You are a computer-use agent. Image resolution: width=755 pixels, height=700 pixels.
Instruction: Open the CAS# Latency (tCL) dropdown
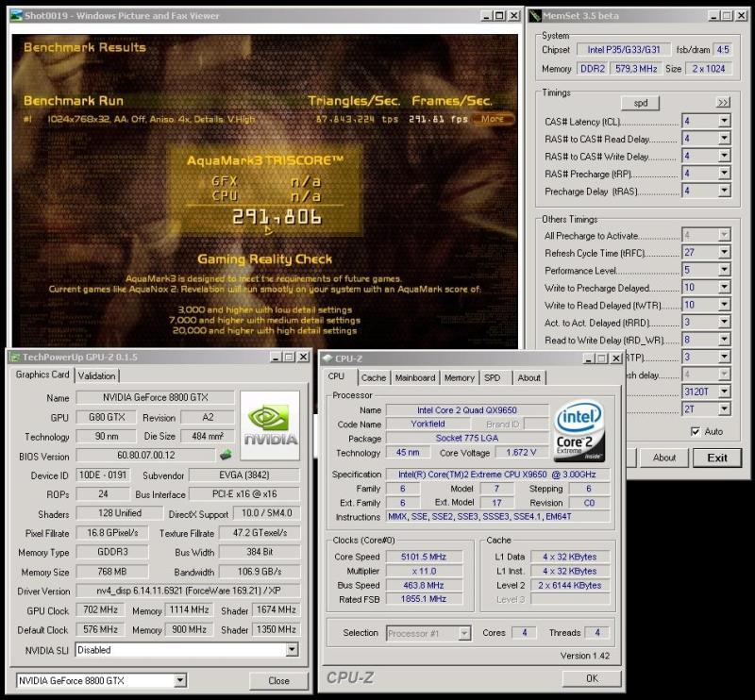click(724, 121)
